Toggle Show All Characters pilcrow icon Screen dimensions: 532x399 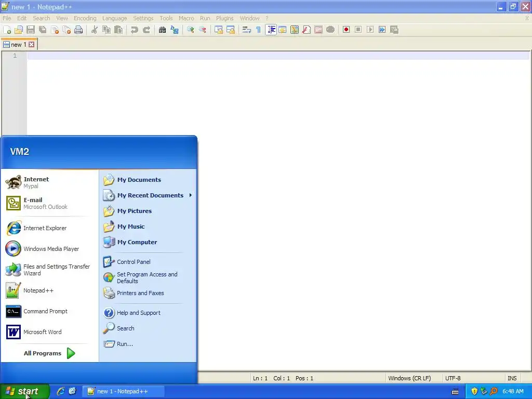coord(259,30)
